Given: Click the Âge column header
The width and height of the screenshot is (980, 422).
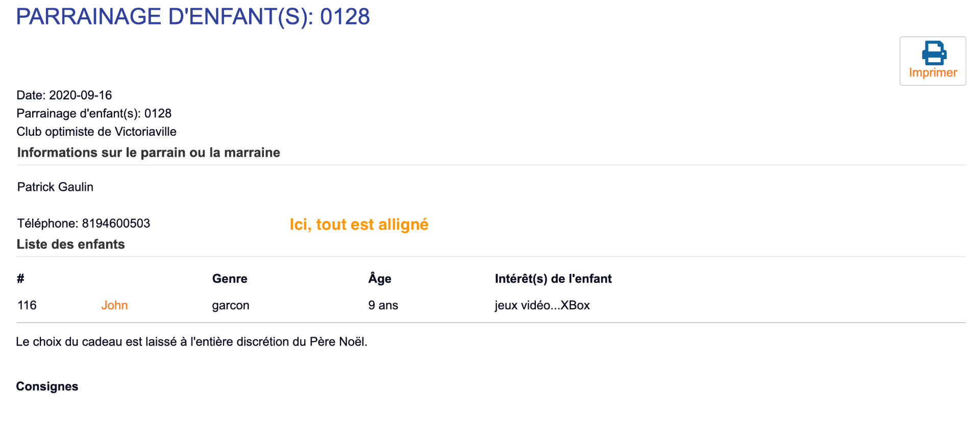Looking at the screenshot, I should point(380,279).
